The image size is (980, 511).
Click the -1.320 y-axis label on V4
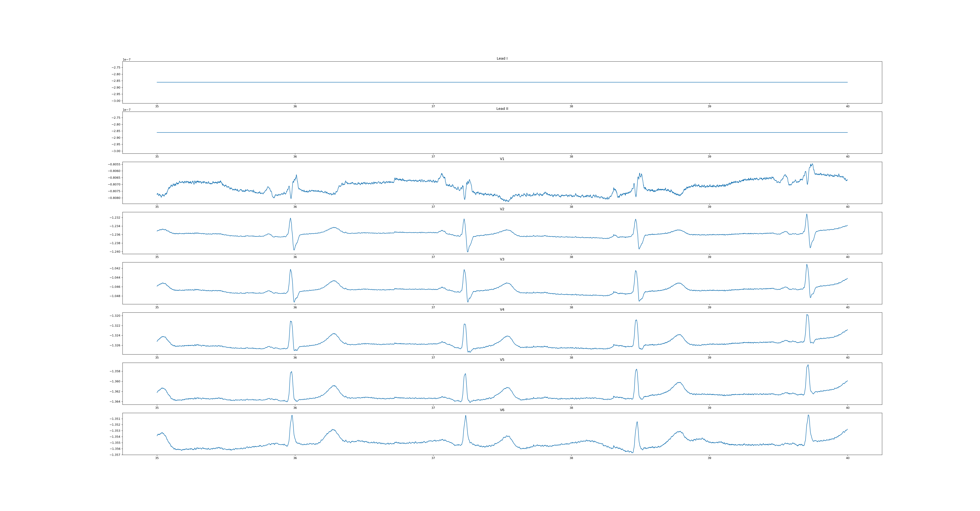(115, 316)
